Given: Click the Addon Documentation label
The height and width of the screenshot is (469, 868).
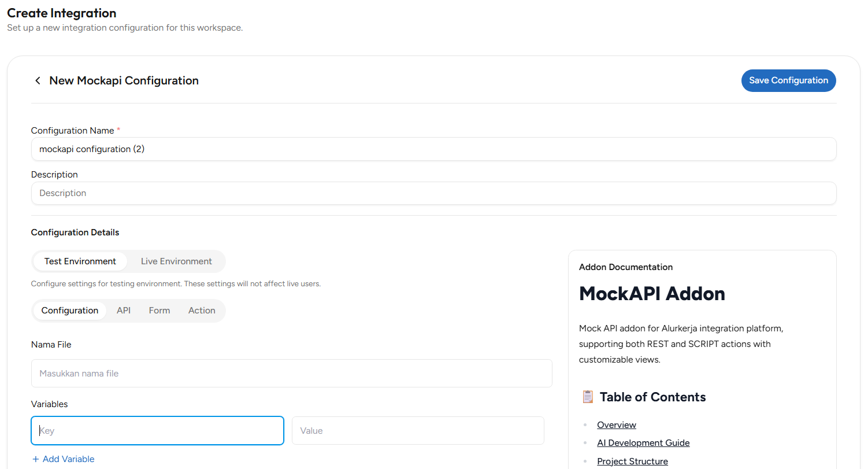Looking at the screenshot, I should 626,267.
